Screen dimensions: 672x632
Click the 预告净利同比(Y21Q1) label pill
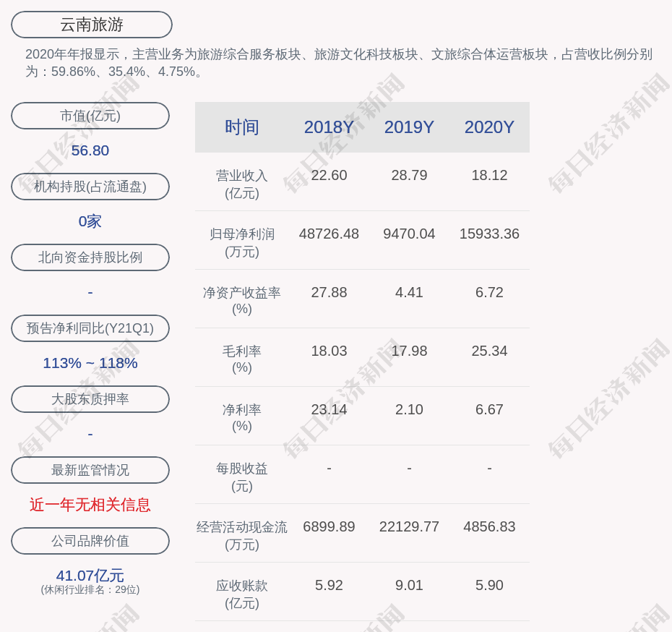[90, 328]
